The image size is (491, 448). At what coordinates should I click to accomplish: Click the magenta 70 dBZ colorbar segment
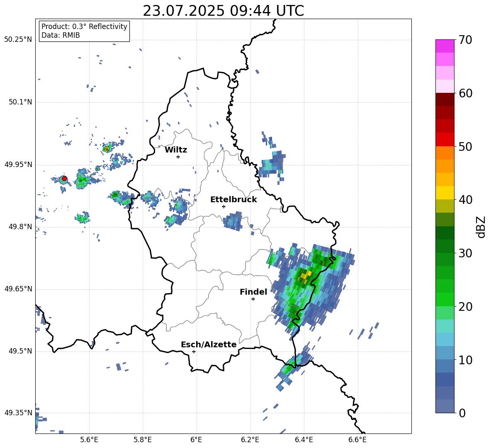point(445,46)
